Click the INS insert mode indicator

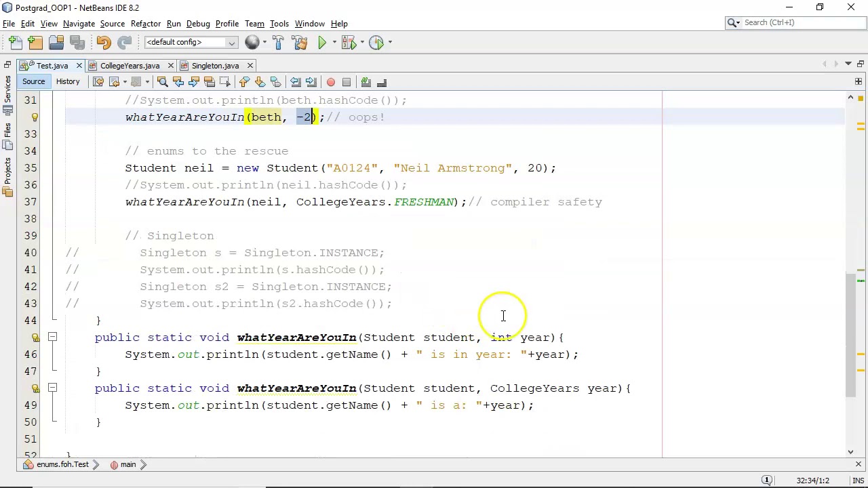pos(858,480)
